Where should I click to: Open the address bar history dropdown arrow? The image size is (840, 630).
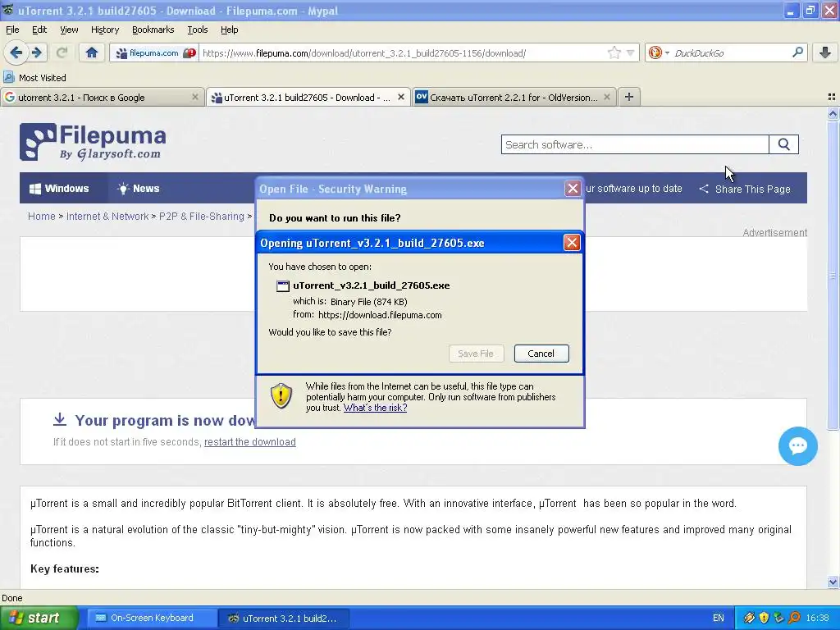tap(631, 52)
